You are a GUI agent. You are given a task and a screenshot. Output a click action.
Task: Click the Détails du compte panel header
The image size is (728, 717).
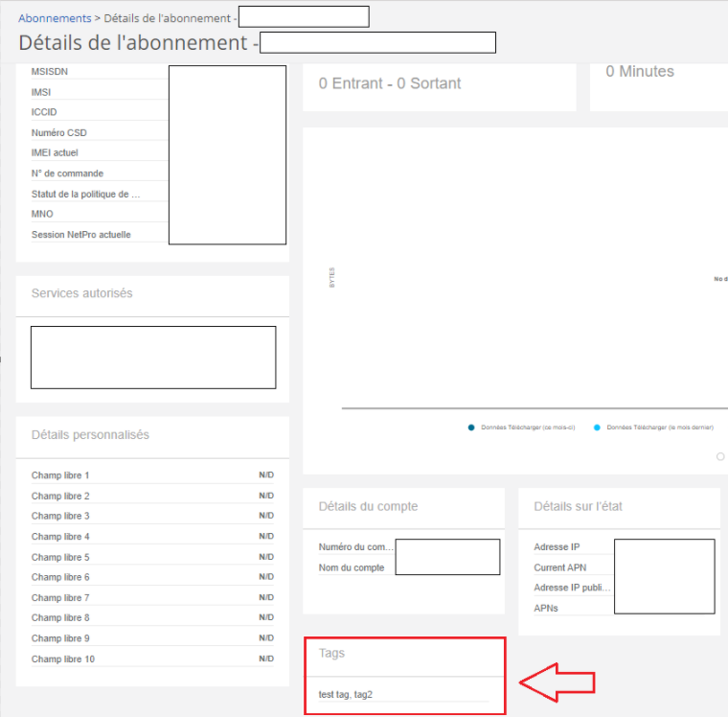[368, 506]
